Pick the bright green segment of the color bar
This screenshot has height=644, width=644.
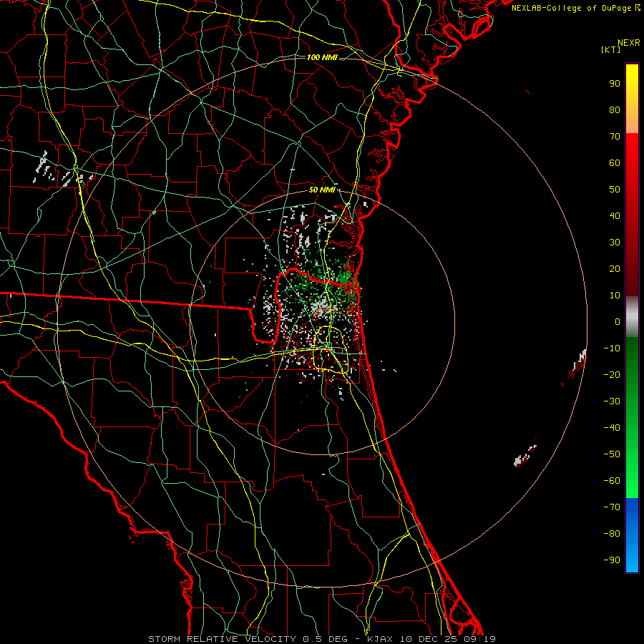click(632, 472)
